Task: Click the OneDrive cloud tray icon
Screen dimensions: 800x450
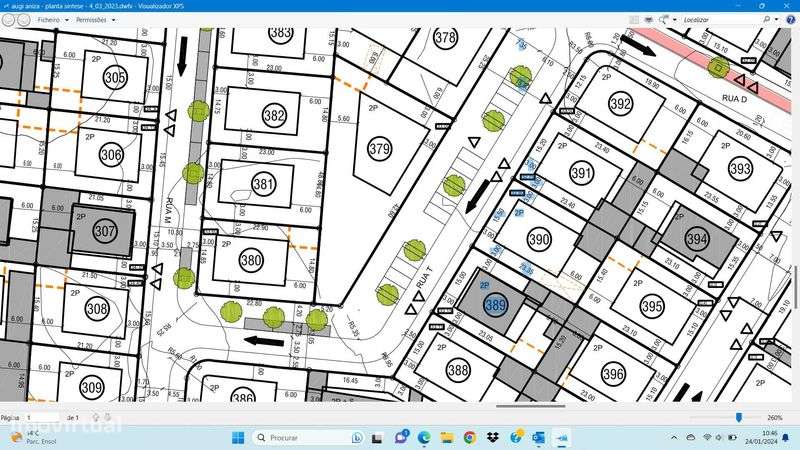Action: point(691,437)
